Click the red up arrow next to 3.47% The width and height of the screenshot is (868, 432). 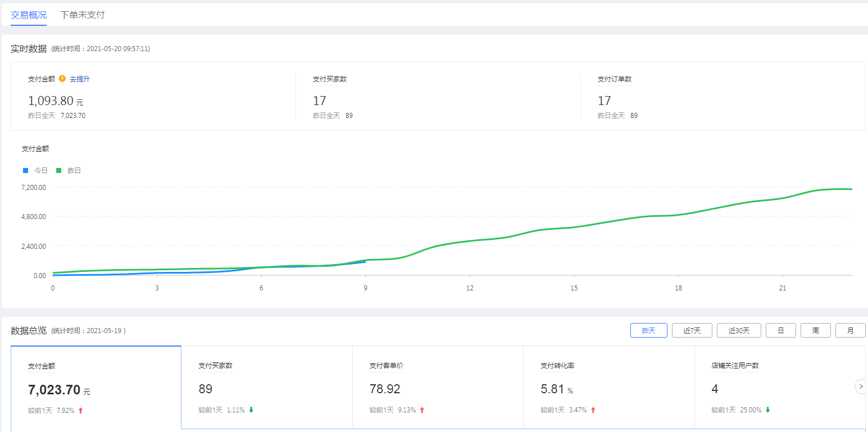click(x=593, y=410)
